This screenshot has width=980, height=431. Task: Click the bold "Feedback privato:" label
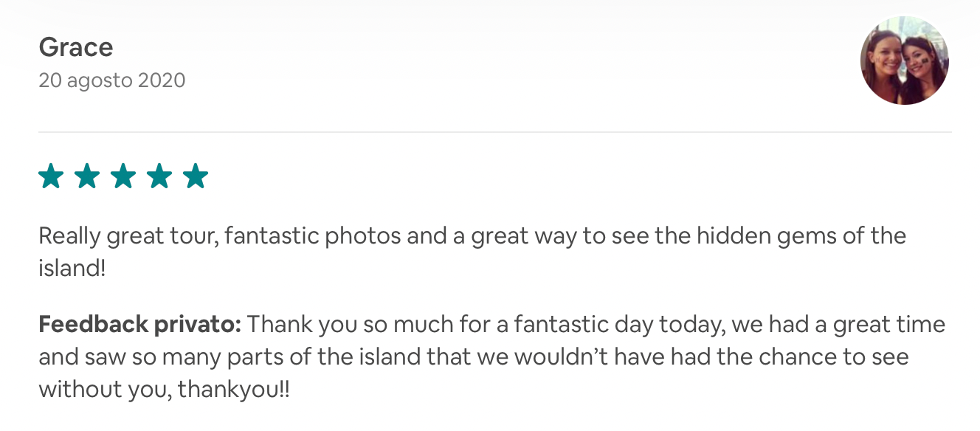[139, 325]
